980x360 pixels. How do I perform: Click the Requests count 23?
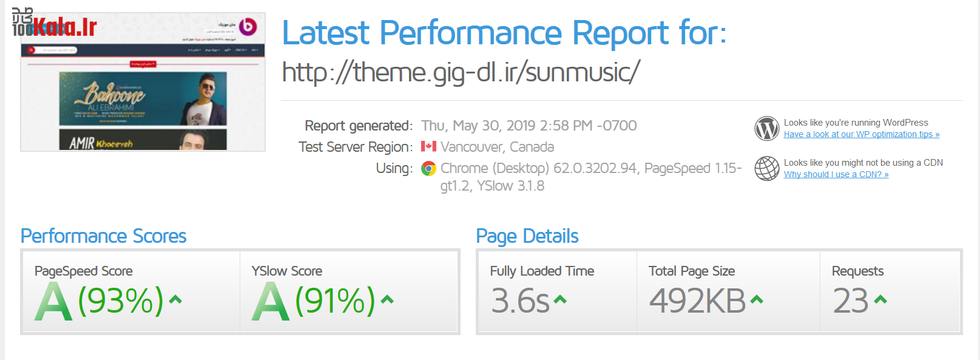(x=851, y=301)
